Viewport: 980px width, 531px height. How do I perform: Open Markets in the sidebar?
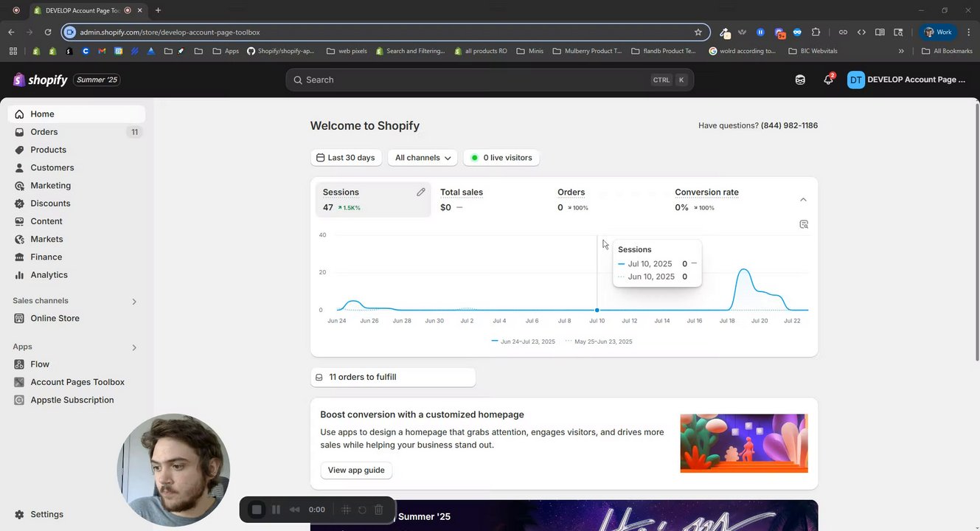coord(76,239)
